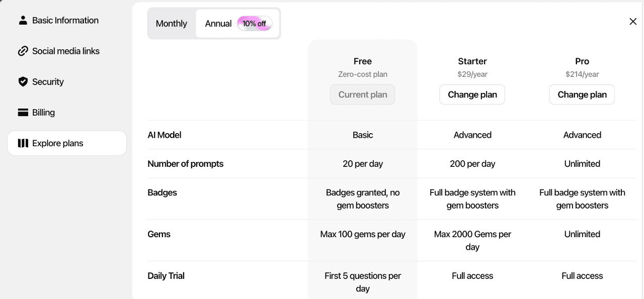Select the Annual billing option

click(218, 24)
